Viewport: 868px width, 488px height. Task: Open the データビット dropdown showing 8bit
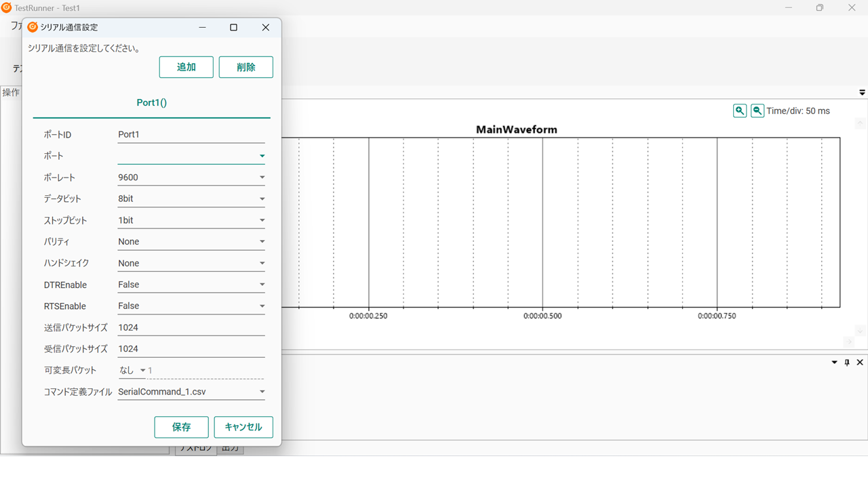click(x=262, y=199)
